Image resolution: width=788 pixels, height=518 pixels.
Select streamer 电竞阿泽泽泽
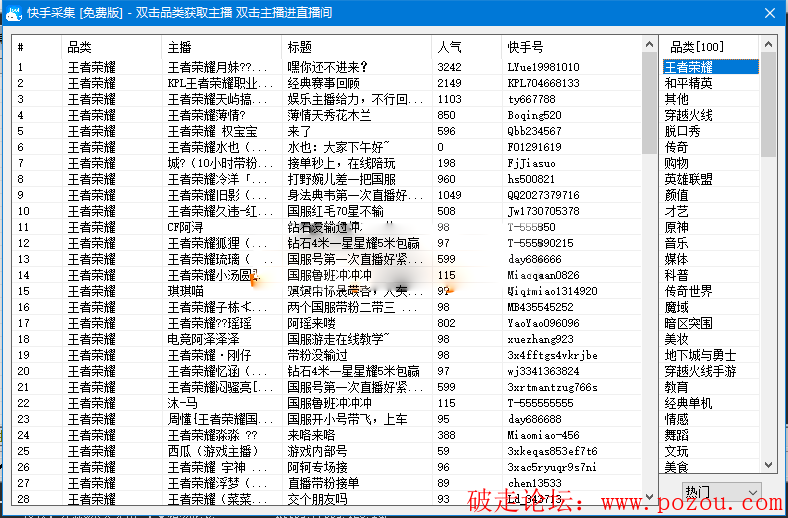click(x=203, y=340)
